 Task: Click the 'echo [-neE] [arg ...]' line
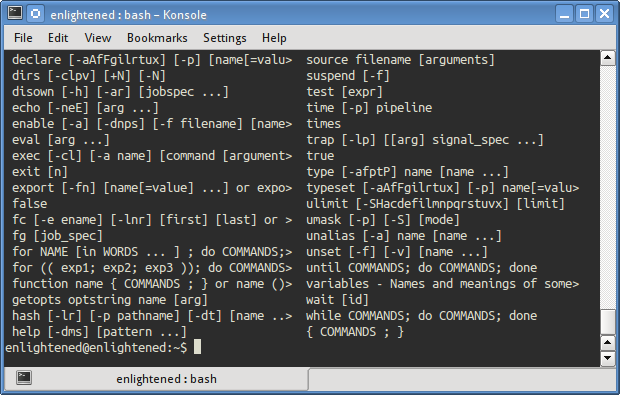coord(85,108)
